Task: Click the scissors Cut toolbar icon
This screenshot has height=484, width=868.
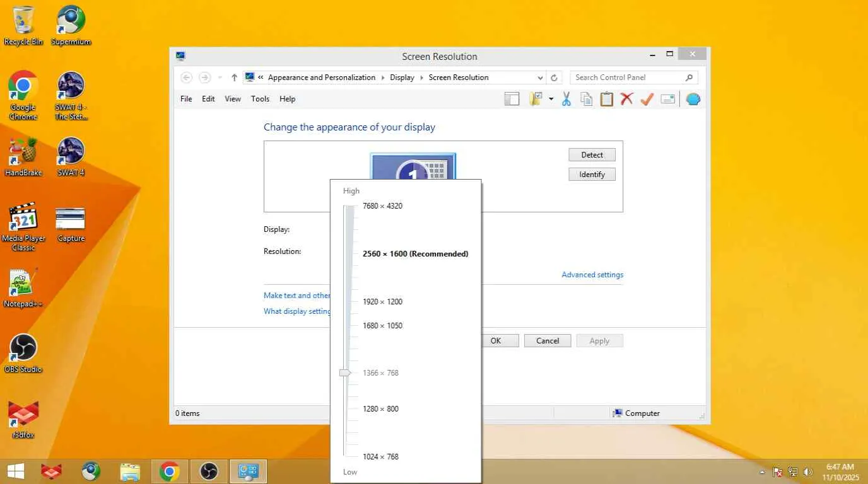Action: tap(566, 99)
